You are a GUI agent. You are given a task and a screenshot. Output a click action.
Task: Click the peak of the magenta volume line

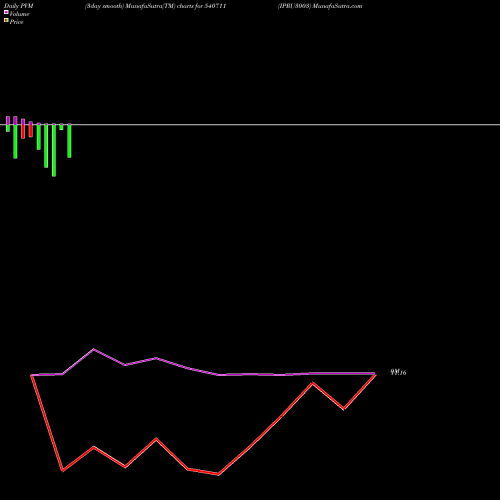[x=94, y=349]
